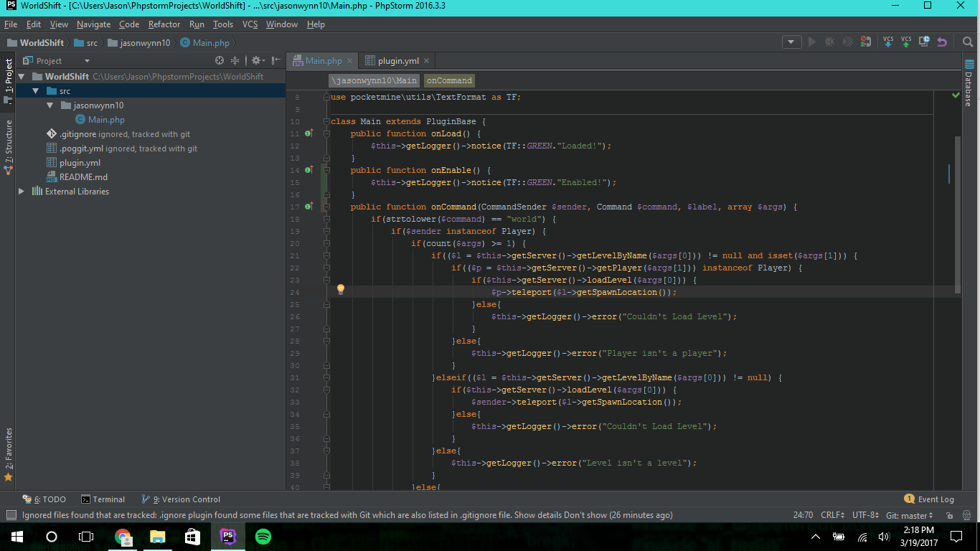Viewport: 980px width, 551px height.
Task: Click Run with Coverage icon
Action: point(848,42)
